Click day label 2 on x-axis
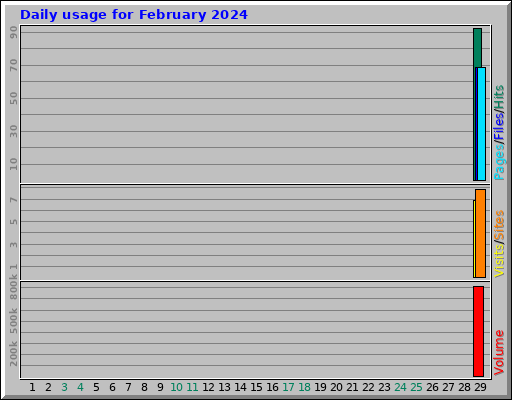 [x=48, y=387]
